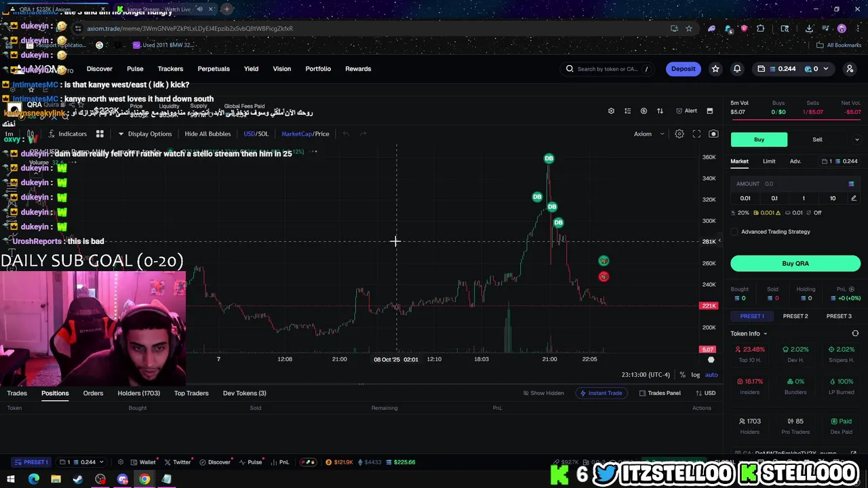Go to the Pulse page
This screenshot has width=868, height=488.
135,68
